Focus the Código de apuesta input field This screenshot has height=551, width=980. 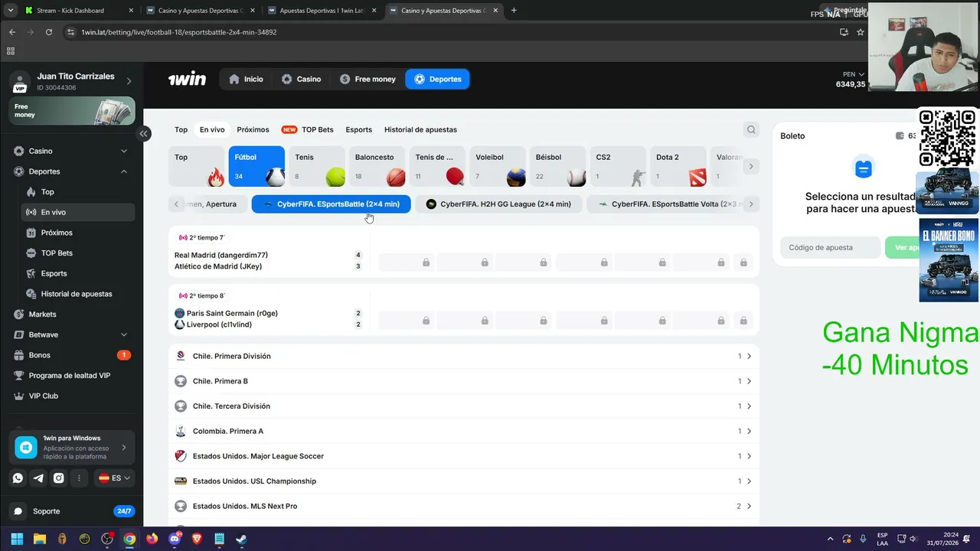[830, 247]
